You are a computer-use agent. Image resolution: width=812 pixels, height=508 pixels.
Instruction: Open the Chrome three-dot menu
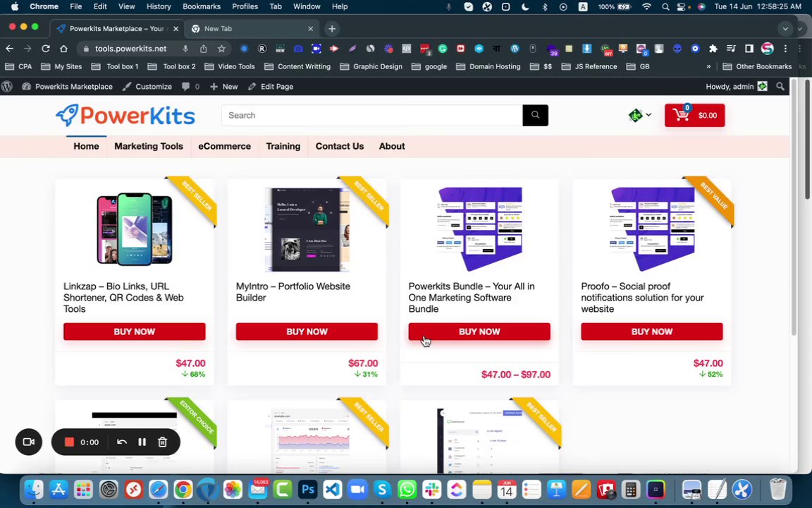click(x=786, y=48)
